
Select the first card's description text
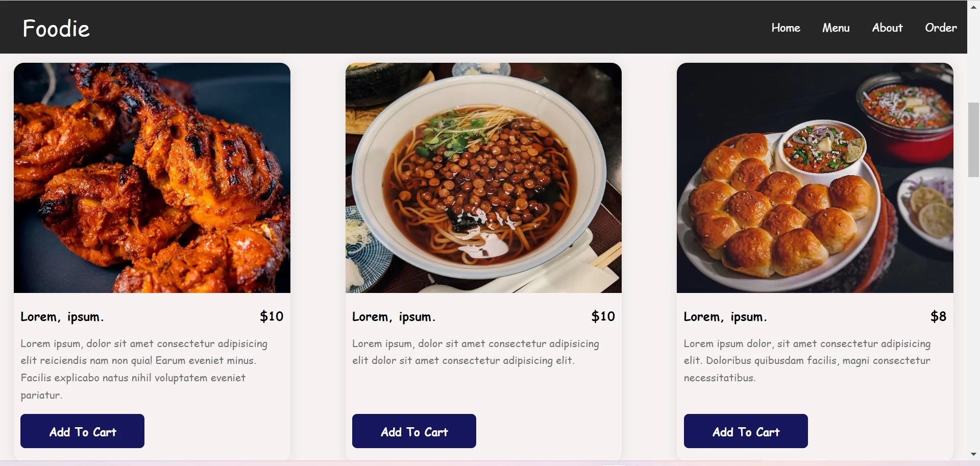pyautogui.click(x=144, y=369)
